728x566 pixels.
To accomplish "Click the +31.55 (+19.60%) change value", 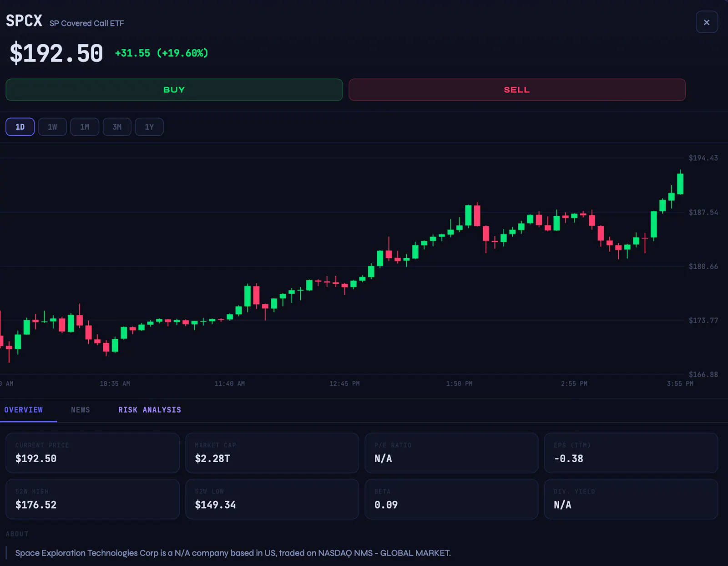I will (162, 53).
